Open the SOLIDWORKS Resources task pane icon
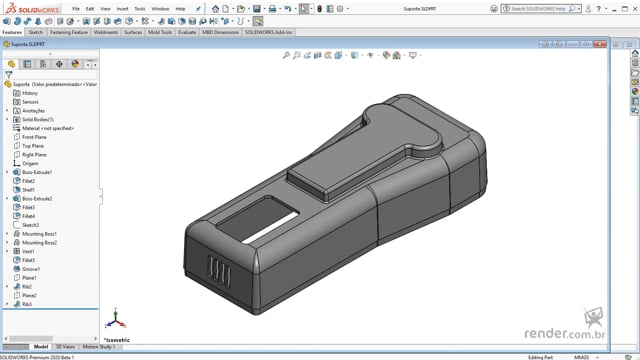Screen dimensions: 640x360 [635, 53]
